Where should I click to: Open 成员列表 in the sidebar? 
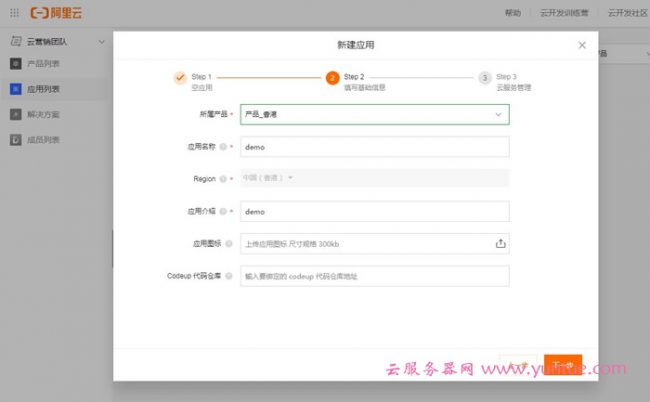tap(42, 140)
